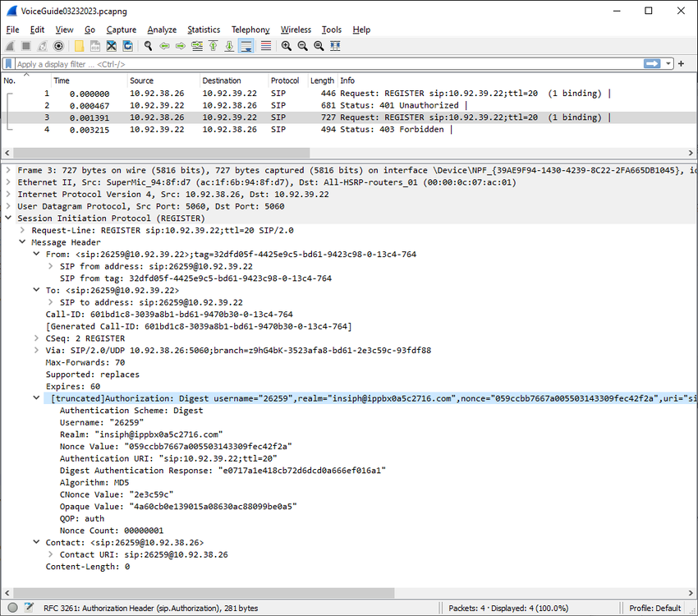Click the Capture options gear icon

pyautogui.click(x=58, y=46)
